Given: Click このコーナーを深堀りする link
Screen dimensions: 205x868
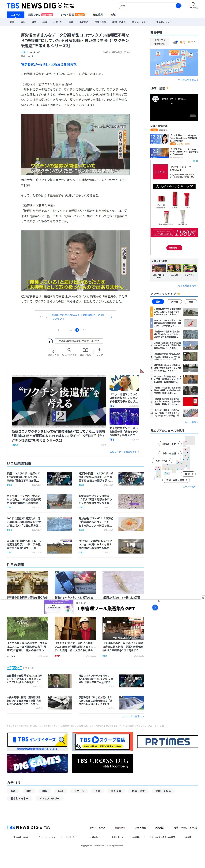Looking at the screenshot, I should click(124, 451).
